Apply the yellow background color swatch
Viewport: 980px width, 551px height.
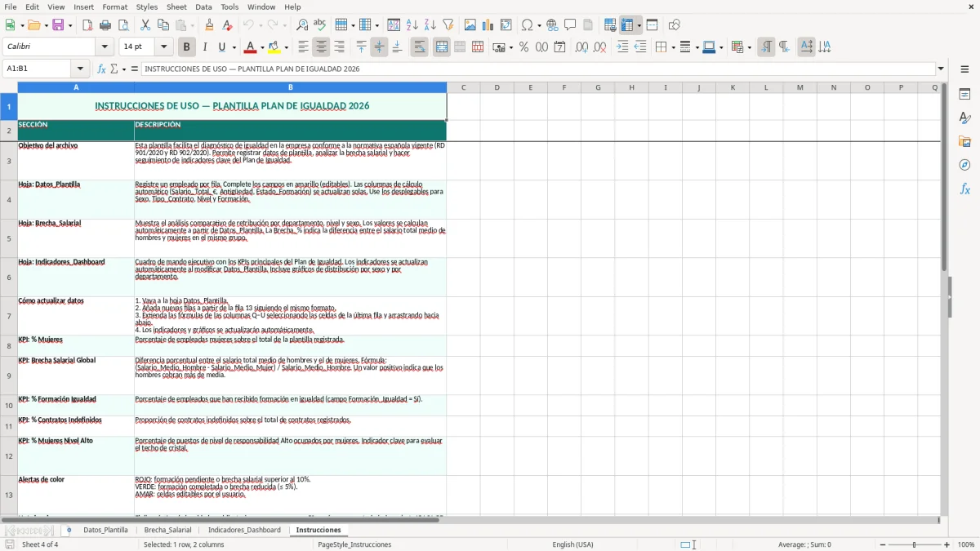click(275, 47)
